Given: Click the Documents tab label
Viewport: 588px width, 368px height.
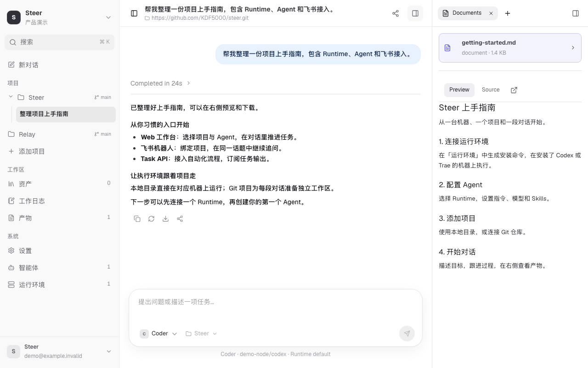Looking at the screenshot, I should 467,13.
